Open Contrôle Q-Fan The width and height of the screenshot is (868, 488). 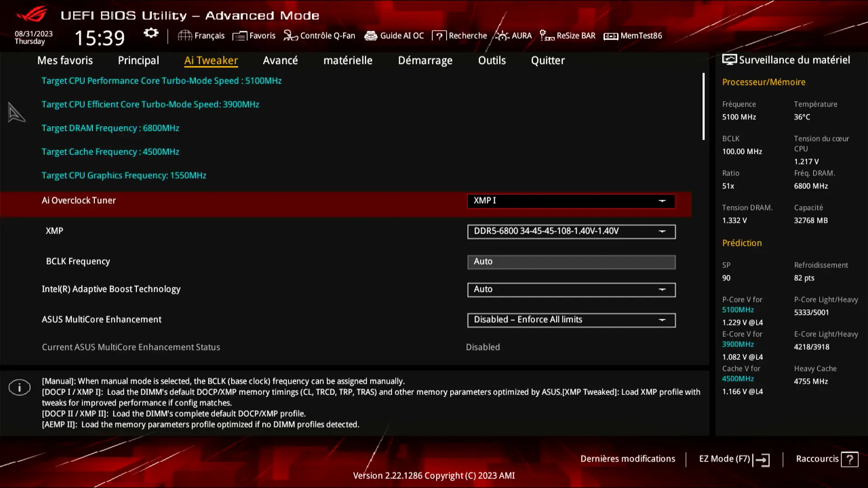[x=319, y=36]
